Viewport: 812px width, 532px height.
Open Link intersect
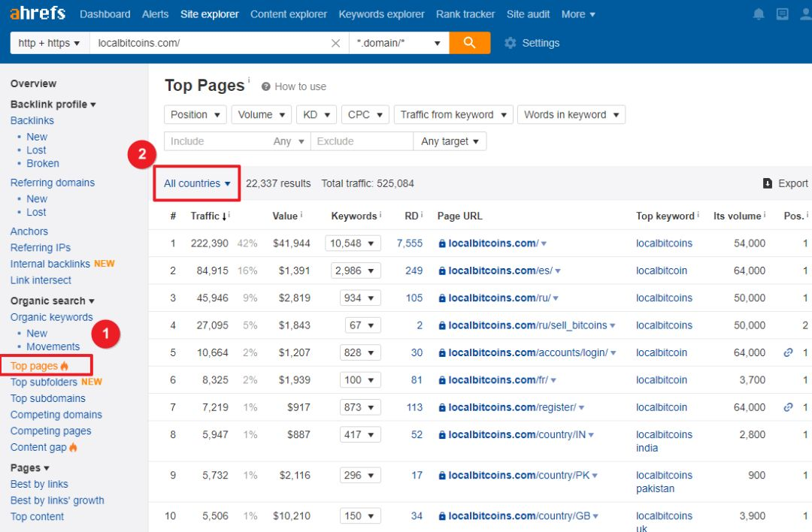[x=41, y=280]
